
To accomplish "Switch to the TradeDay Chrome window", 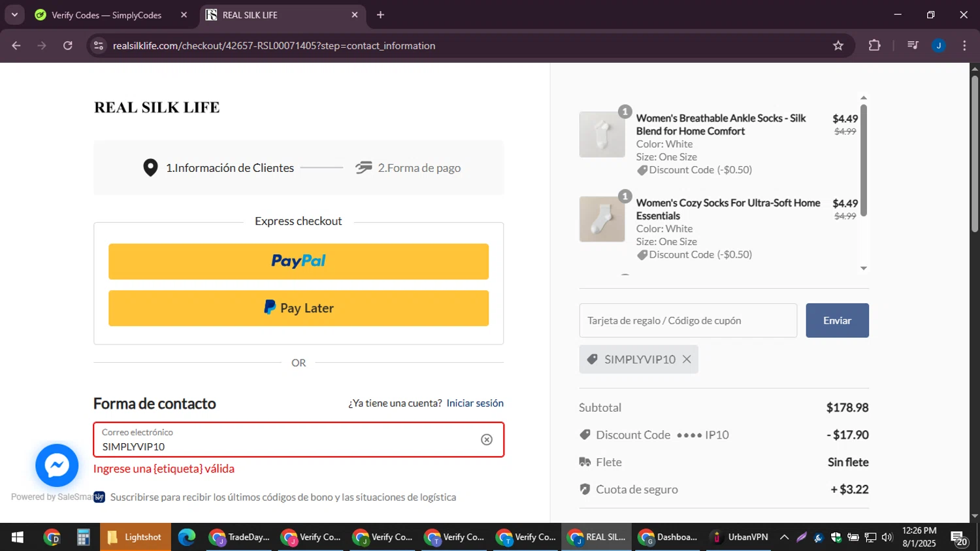I will pos(239,537).
